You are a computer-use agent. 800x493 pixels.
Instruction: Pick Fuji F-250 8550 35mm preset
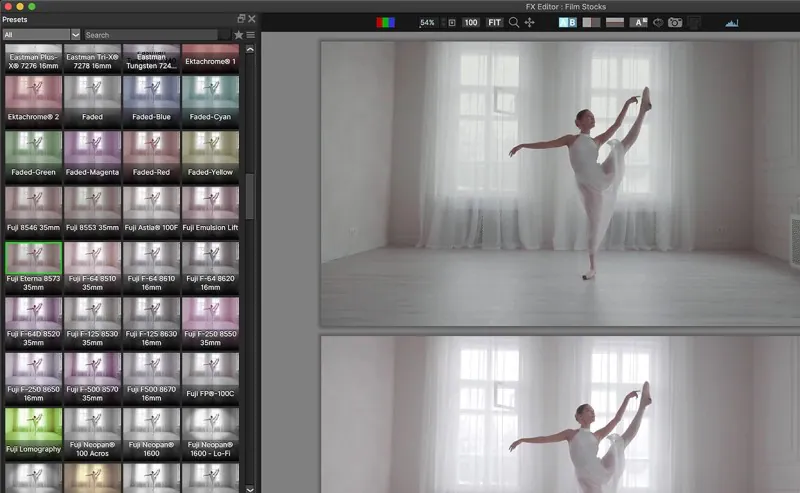point(210,323)
